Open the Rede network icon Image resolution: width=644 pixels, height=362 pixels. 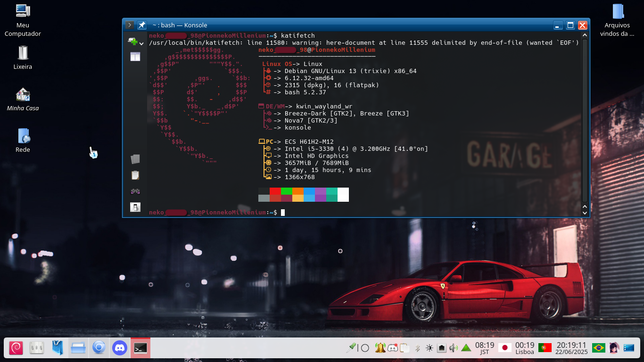click(23, 140)
